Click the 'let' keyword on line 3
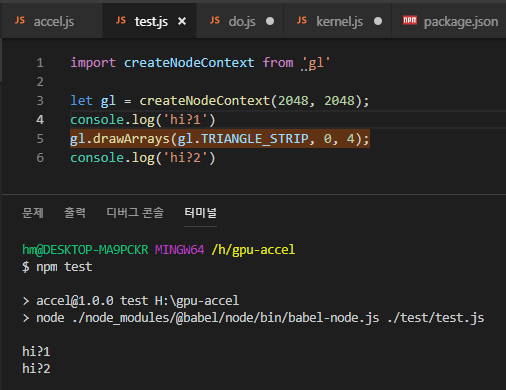 point(81,101)
